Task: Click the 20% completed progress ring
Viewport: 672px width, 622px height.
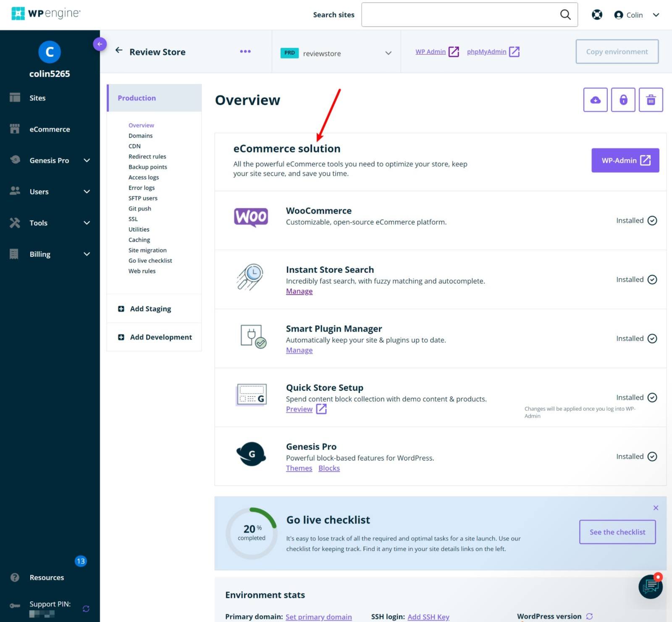Action: click(252, 533)
